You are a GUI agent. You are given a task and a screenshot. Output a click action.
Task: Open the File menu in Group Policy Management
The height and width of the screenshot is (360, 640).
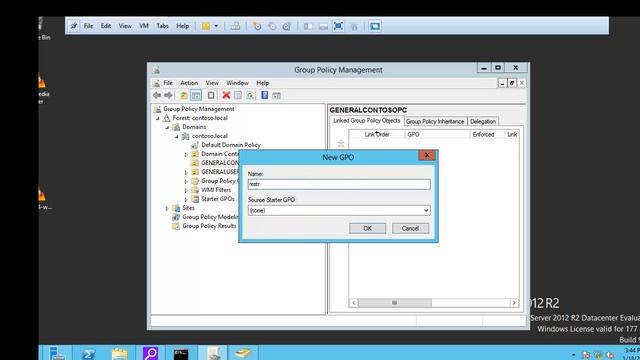click(x=168, y=83)
